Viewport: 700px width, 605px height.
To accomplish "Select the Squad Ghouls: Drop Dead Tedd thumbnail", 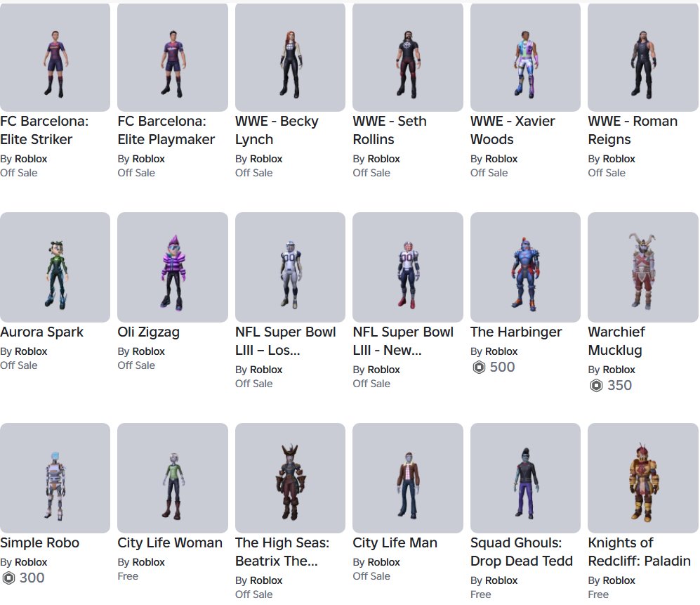I will [525, 478].
